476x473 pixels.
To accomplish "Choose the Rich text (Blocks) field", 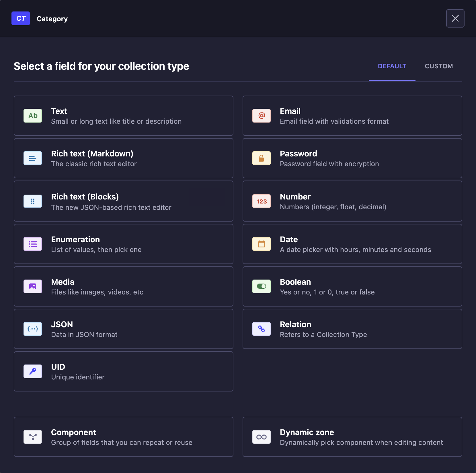I will pos(123,201).
